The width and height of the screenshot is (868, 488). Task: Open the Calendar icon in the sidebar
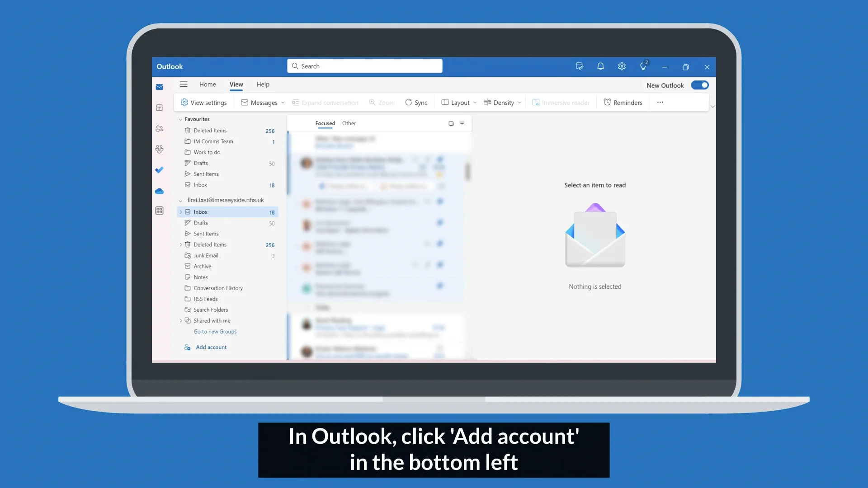click(160, 108)
